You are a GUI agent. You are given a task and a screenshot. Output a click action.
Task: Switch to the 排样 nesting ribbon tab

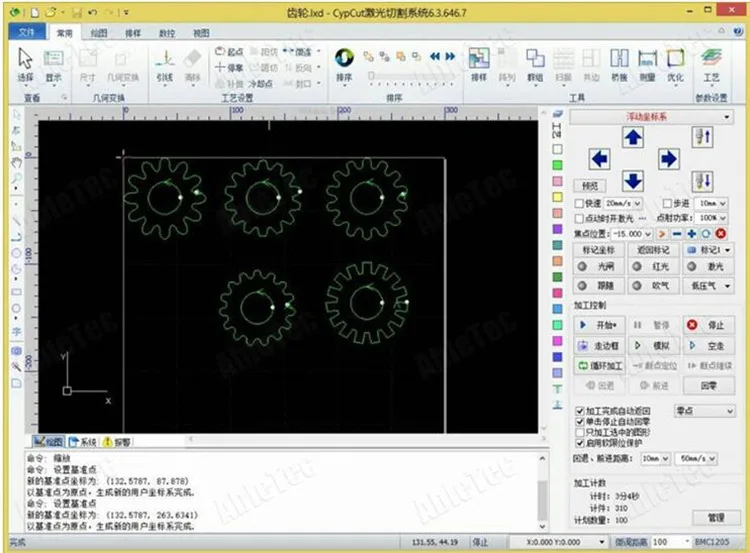pos(131,32)
